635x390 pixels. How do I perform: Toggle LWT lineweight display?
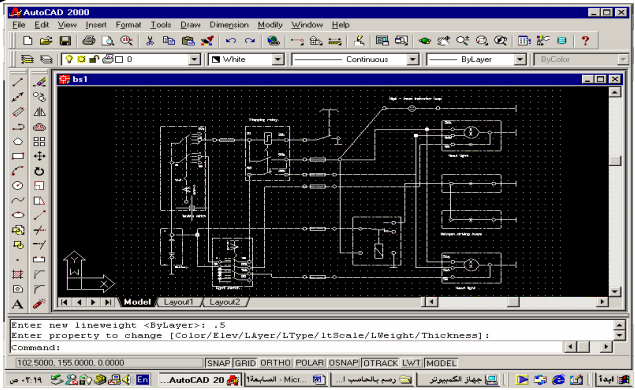point(411,363)
